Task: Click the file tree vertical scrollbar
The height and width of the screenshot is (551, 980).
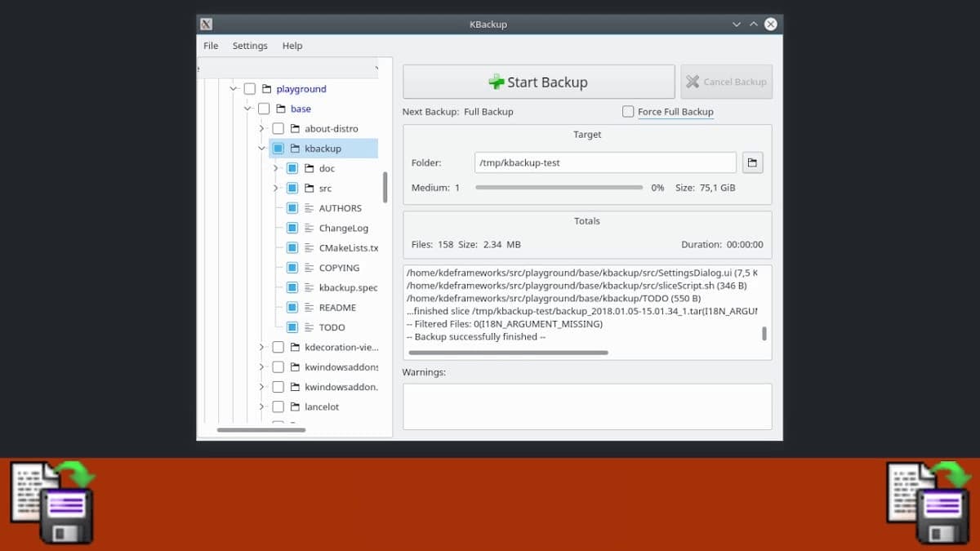Action: pyautogui.click(x=385, y=187)
